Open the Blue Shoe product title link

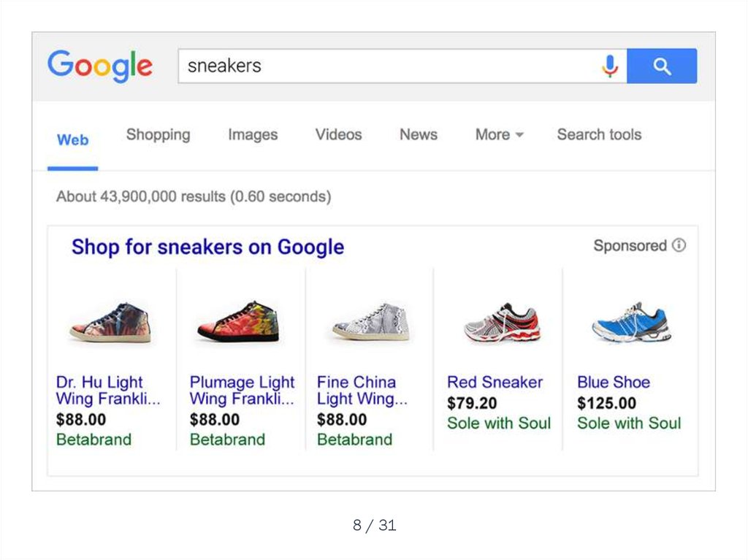(613, 382)
